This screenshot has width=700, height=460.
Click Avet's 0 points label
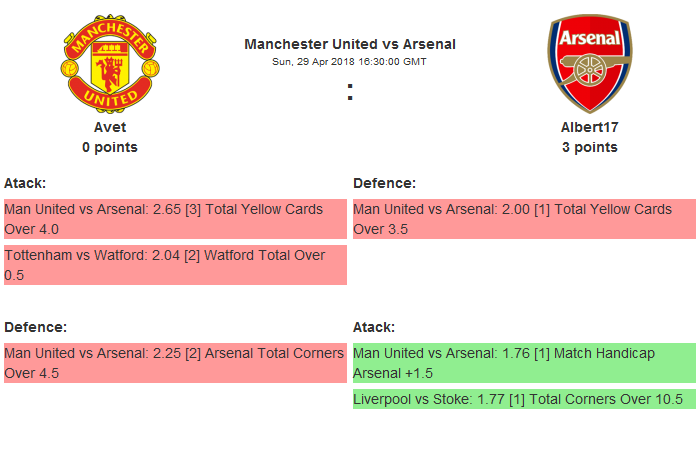tap(110, 147)
